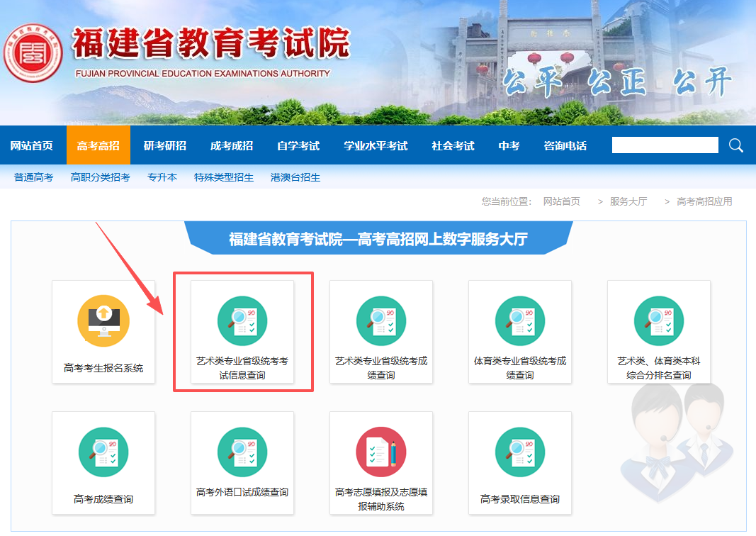Click inside the search input box

point(665,145)
